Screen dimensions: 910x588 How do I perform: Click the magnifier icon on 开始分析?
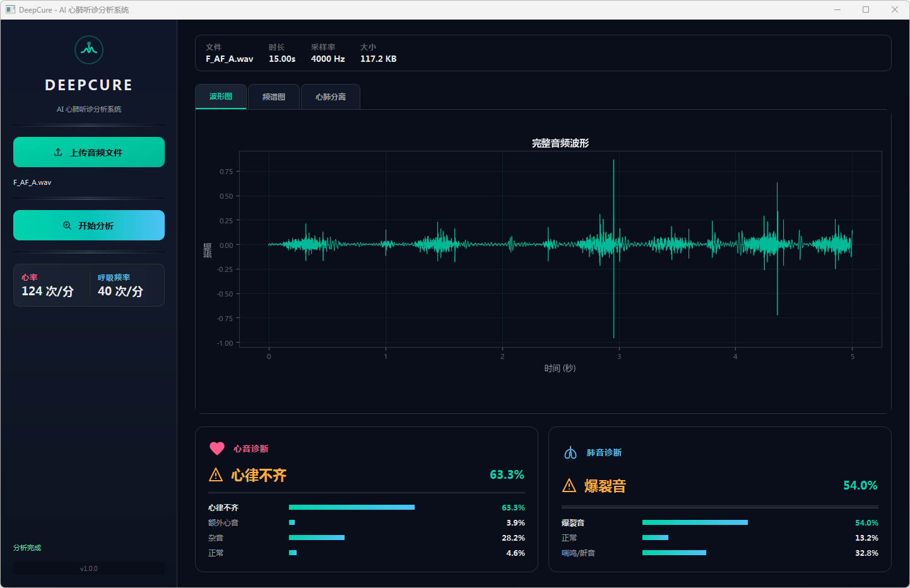coord(67,225)
